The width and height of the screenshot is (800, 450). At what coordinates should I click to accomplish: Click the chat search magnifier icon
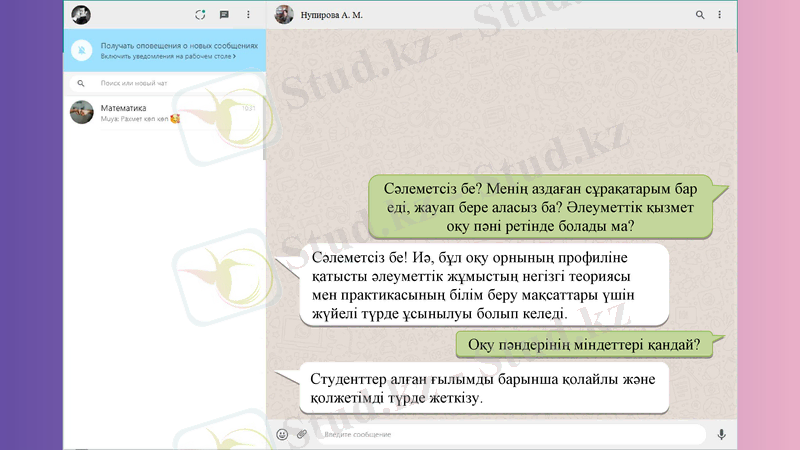(81, 83)
